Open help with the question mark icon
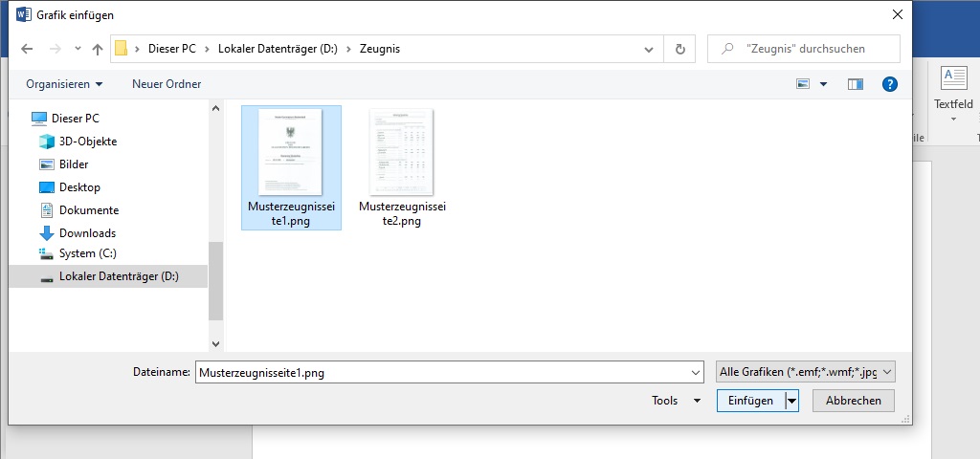The height and width of the screenshot is (459, 980). (889, 84)
